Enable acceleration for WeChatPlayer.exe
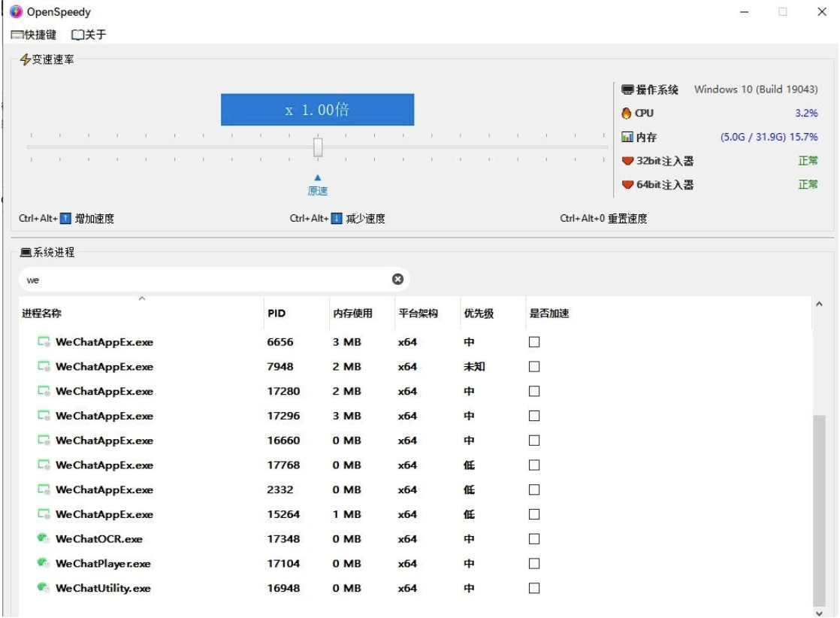840x618 pixels. point(534,564)
